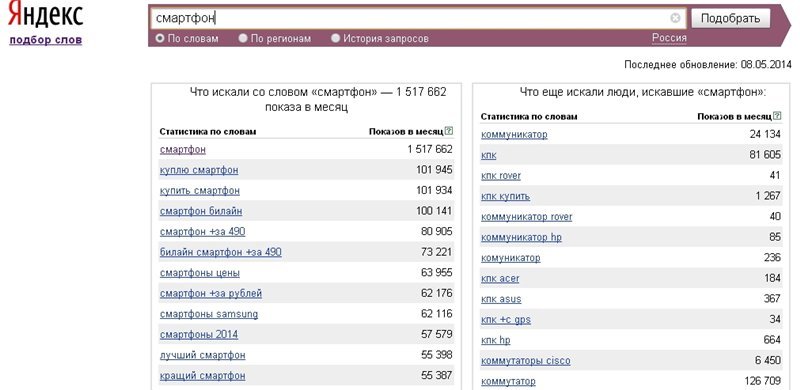This screenshot has width=800, height=390.
Task: Click the Яндекс logo
Action: click(45, 14)
